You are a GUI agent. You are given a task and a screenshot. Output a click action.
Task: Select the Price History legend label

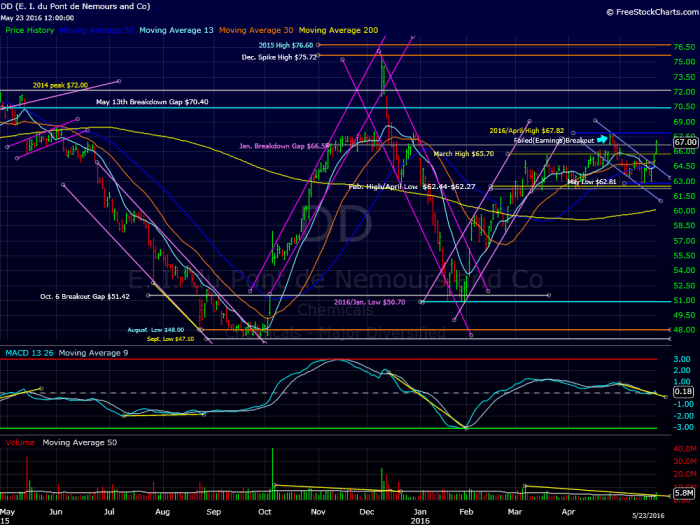30,30
